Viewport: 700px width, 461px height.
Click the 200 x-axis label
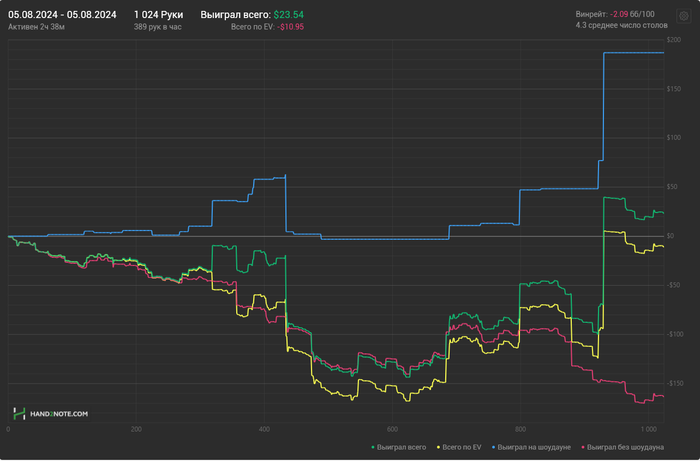tap(136, 429)
